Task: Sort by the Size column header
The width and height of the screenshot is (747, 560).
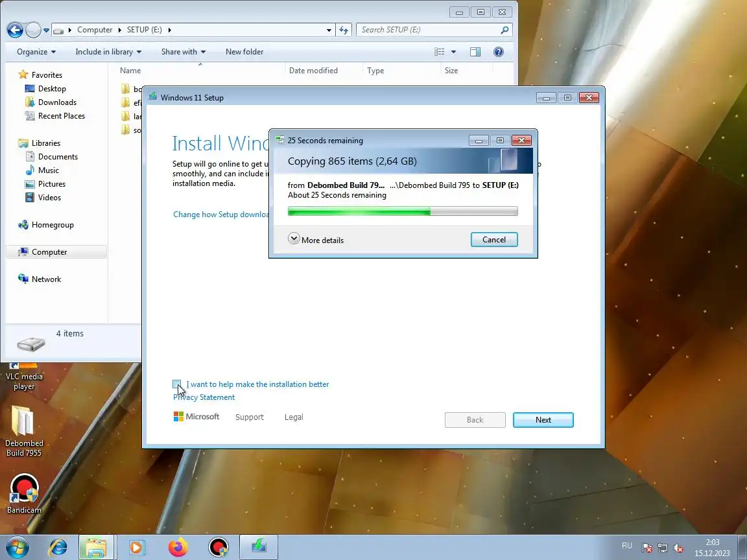Action: (x=466, y=71)
